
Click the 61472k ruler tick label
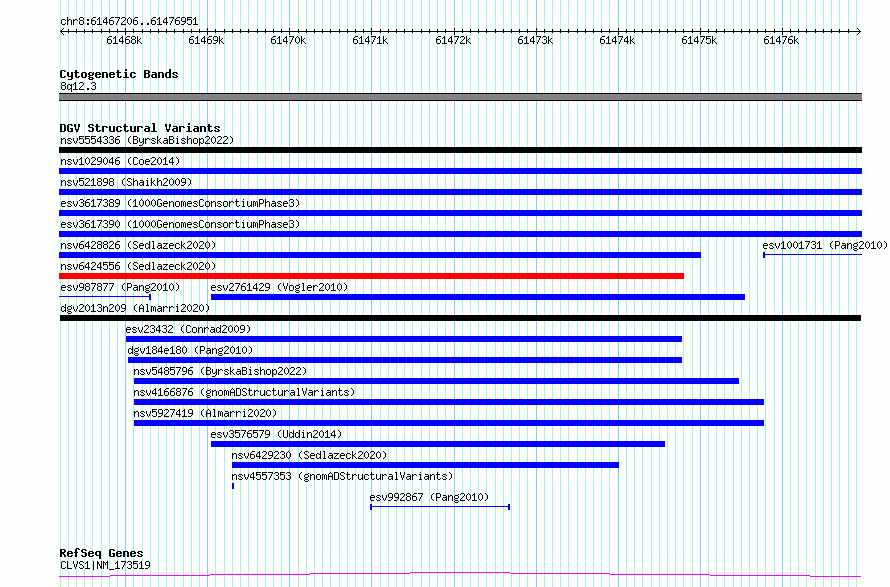tap(453, 40)
